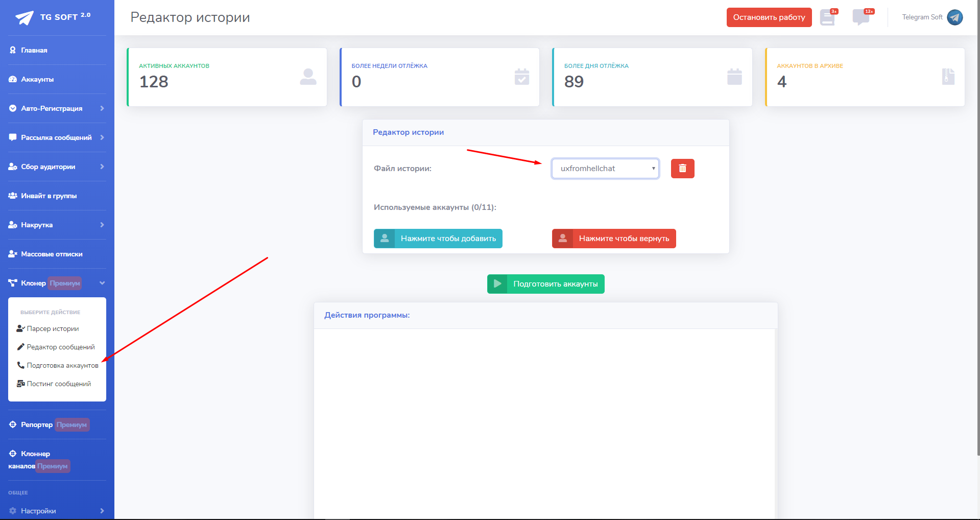Expand the Сбор аудитории chevron
980x520 pixels.
point(102,167)
